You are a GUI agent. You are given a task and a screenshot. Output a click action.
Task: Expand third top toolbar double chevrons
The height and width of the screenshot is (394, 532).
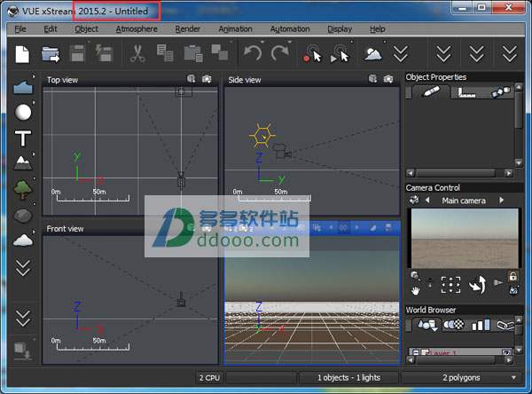click(x=477, y=53)
